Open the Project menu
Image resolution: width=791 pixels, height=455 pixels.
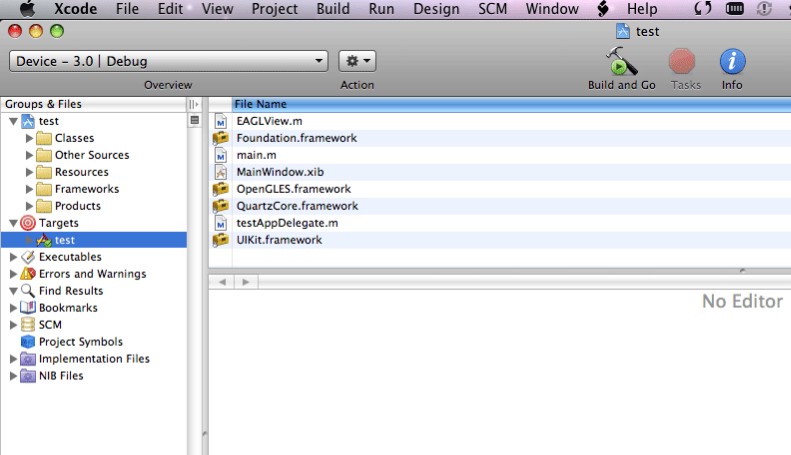(274, 9)
